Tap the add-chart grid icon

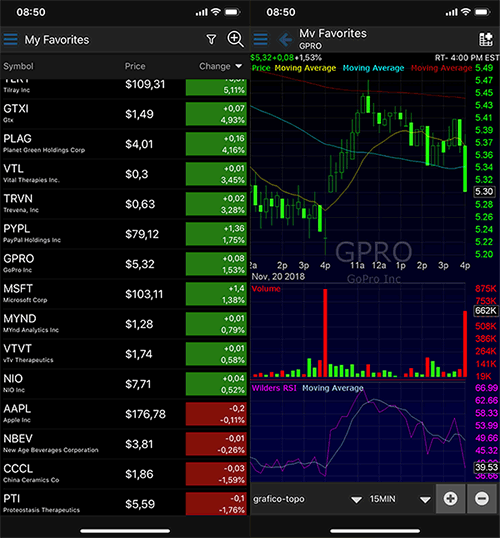(x=486, y=39)
